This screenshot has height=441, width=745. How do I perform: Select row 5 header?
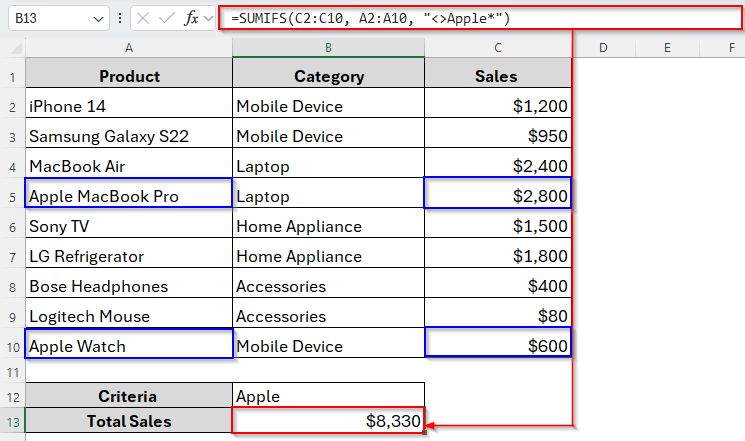12,196
